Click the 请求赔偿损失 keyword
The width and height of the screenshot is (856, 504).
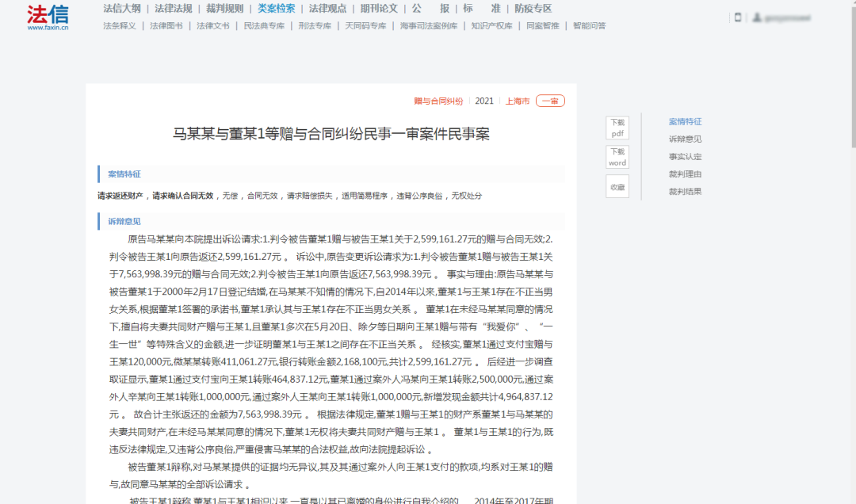tap(310, 196)
